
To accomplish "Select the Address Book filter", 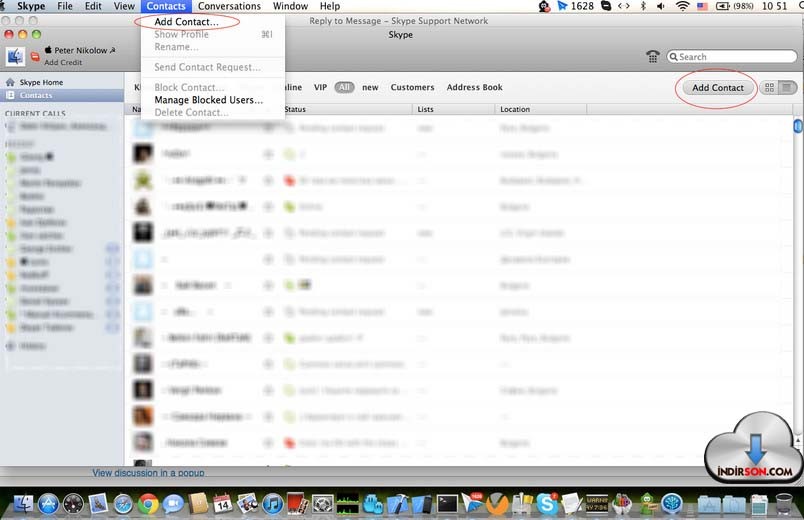I will [474, 87].
